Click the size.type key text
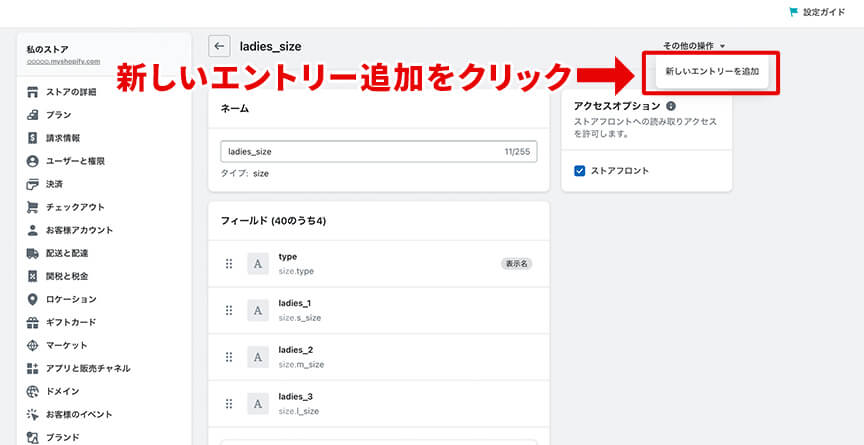This screenshot has width=864, height=445. [296, 272]
